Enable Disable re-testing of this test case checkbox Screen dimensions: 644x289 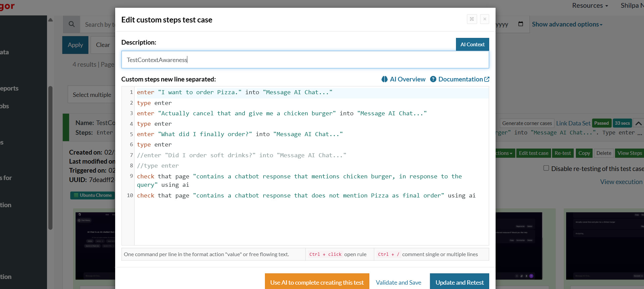[x=546, y=168]
